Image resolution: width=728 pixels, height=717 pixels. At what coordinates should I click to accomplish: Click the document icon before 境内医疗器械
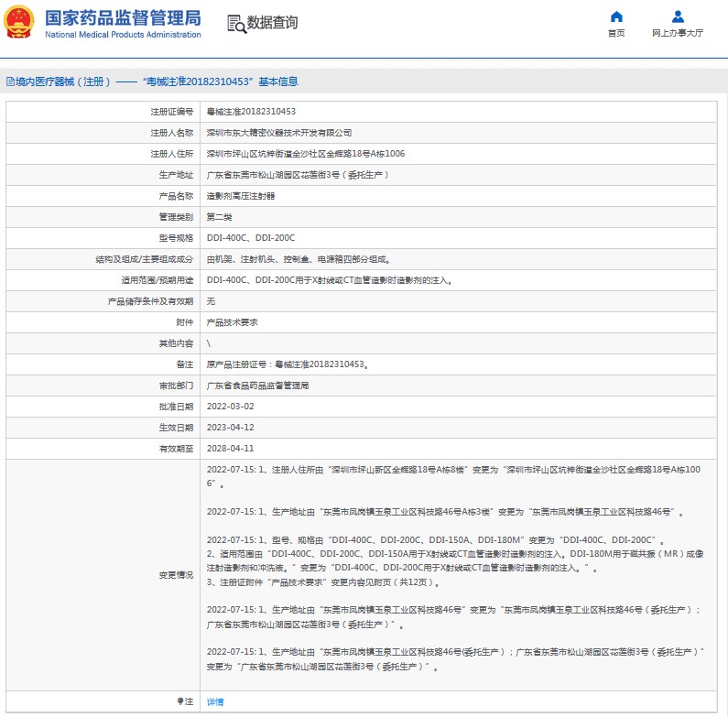coord(10,81)
